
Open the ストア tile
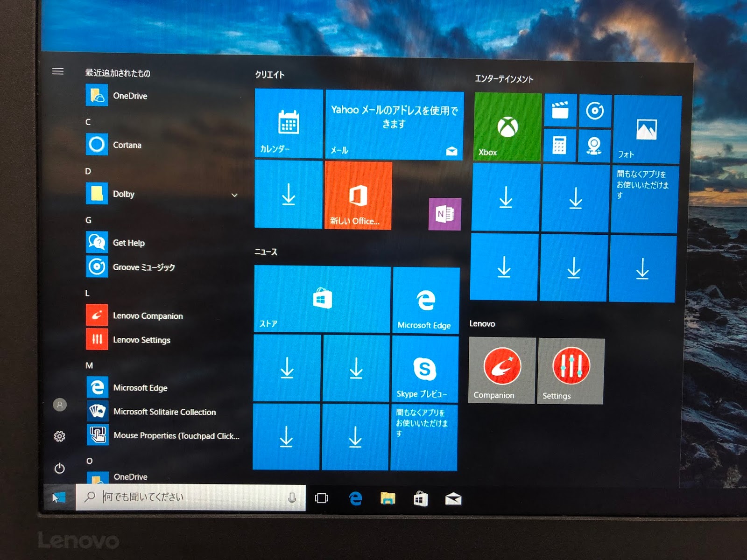coord(322,299)
